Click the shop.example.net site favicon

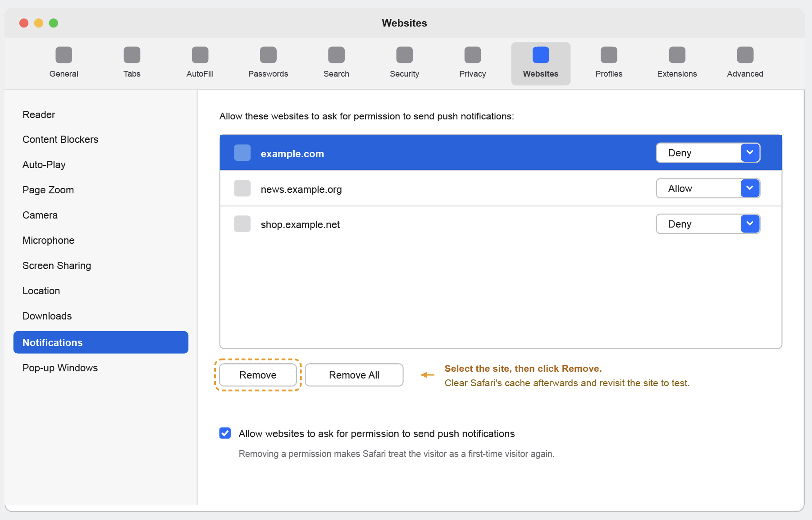[242, 224]
